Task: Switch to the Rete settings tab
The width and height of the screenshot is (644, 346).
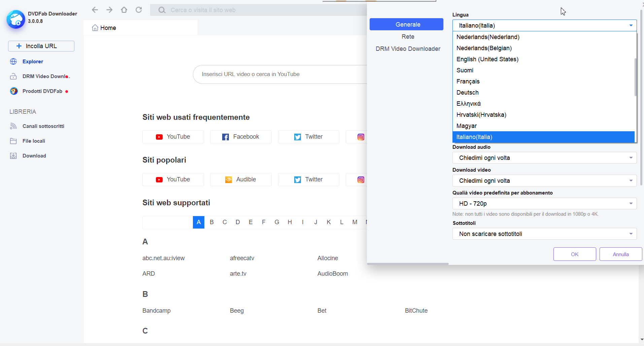Action: coord(408,37)
